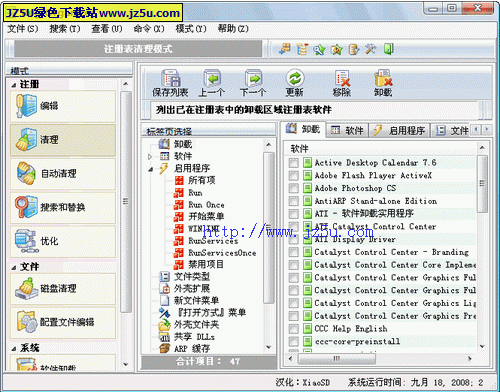
Task: Click the scroll document icon in top toolbar
Action: pyautogui.click(x=354, y=49)
